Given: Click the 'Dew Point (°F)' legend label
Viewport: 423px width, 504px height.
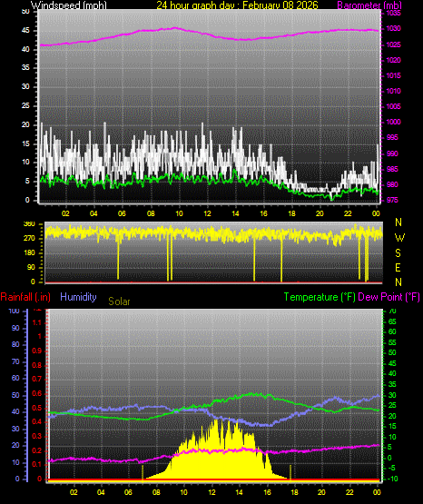Looking at the screenshot, I should 389,297.
